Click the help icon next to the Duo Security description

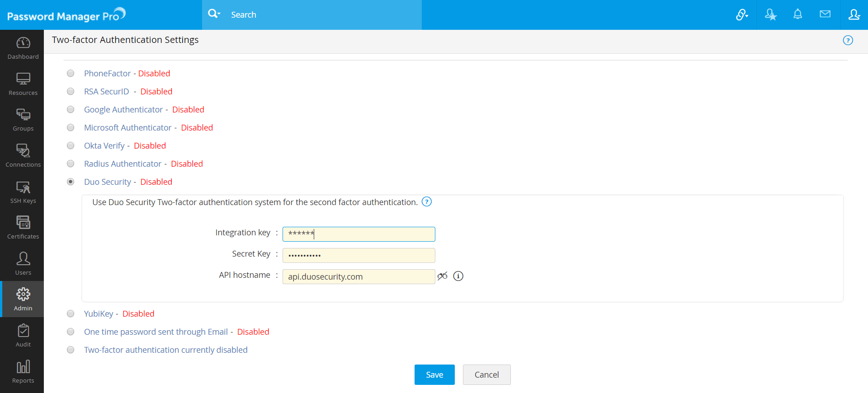[427, 201]
